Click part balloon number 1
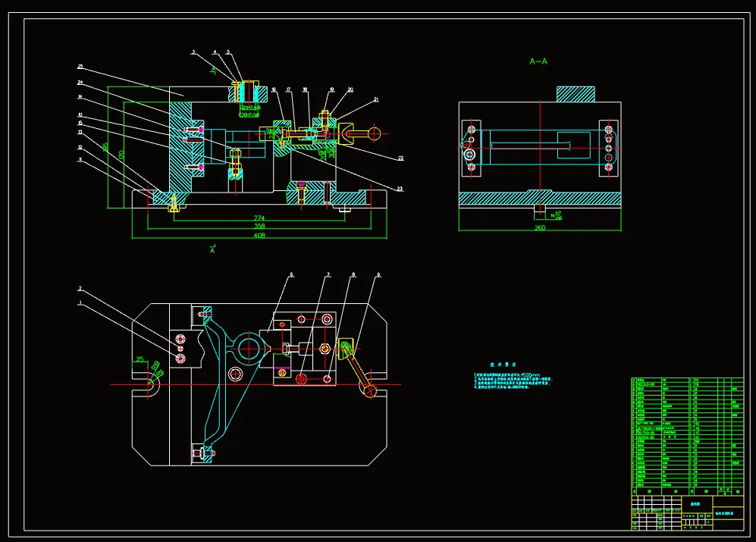The width and height of the screenshot is (756, 542). 80,303
